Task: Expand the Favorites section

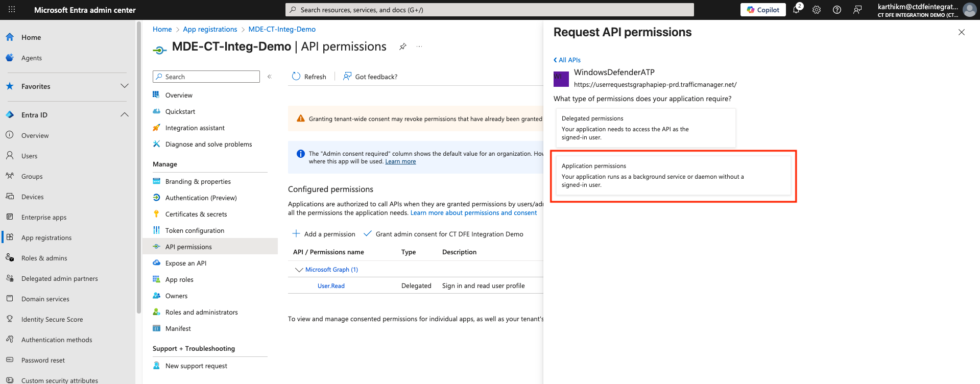Action: [x=124, y=86]
